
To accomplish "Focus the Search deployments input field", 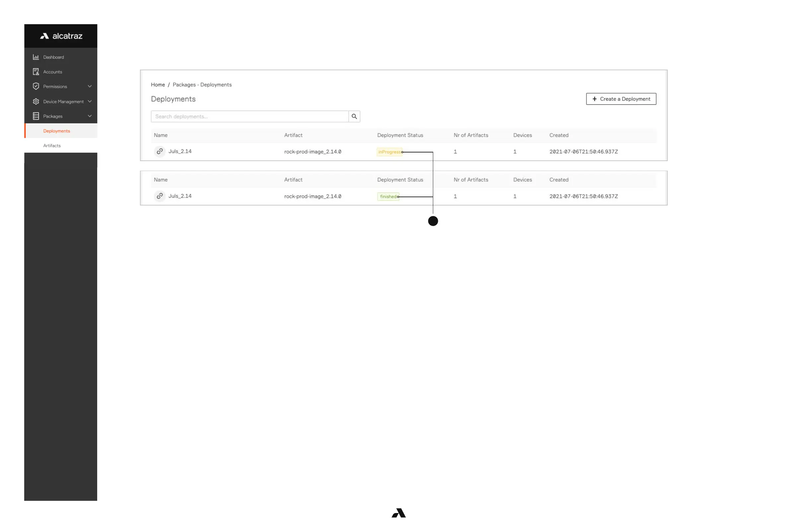I will point(249,117).
